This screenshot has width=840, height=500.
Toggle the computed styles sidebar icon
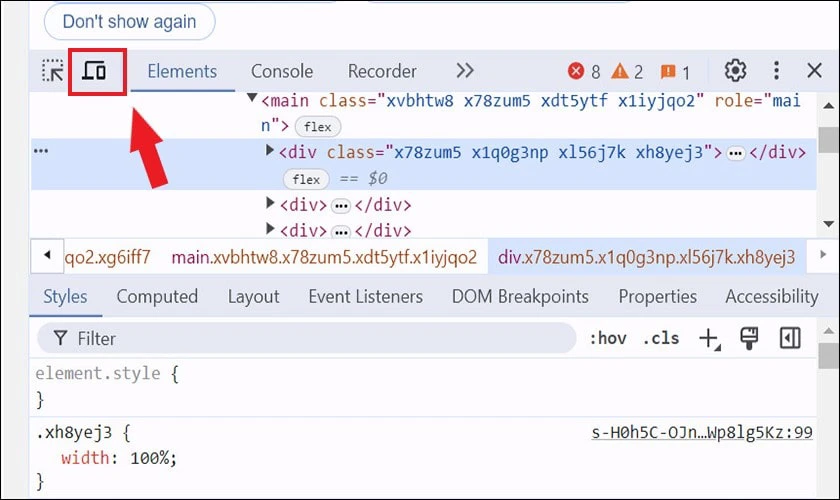tap(790, 338)
